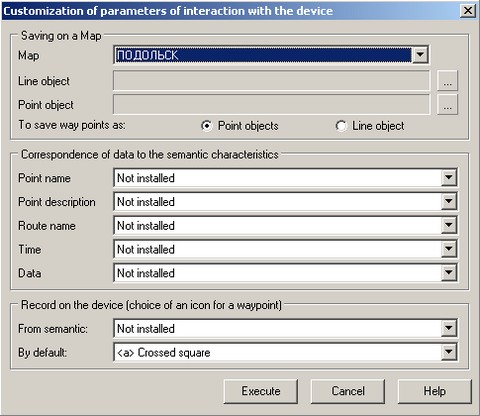Click the browse button for Line object
480x416 pixels.
tap(447, 81)
